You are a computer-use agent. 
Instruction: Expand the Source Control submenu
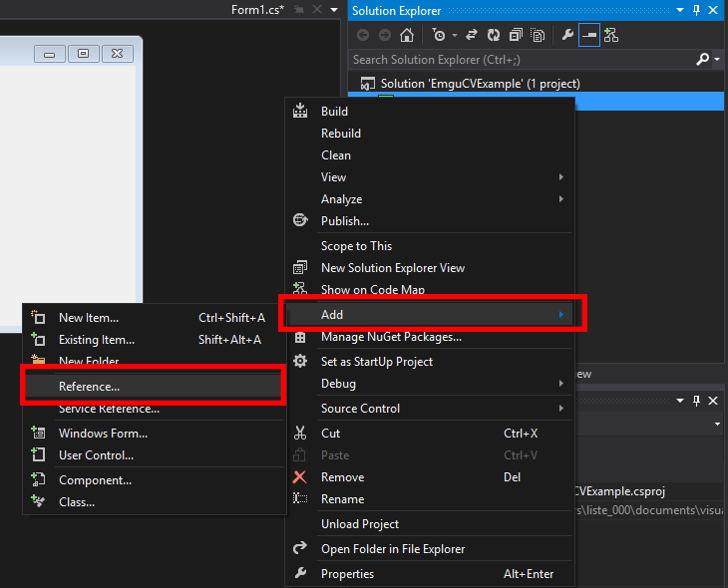(x=430, y=409)
